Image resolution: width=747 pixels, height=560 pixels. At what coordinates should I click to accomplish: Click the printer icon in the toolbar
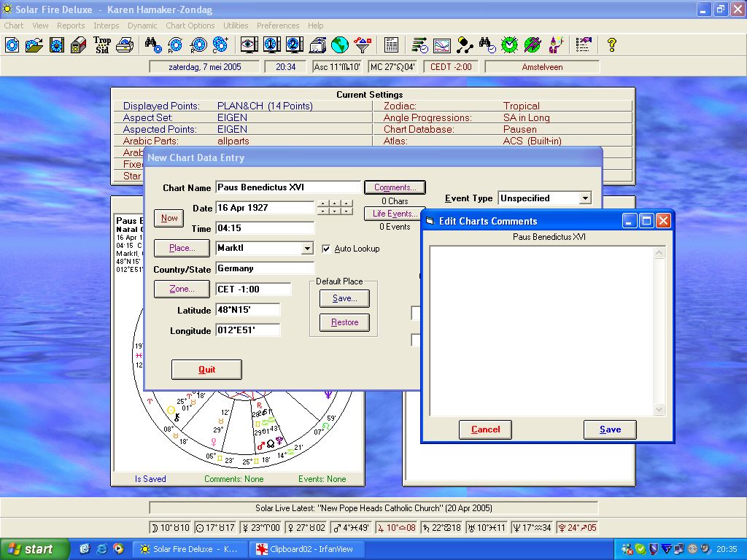tap(125, 45)
